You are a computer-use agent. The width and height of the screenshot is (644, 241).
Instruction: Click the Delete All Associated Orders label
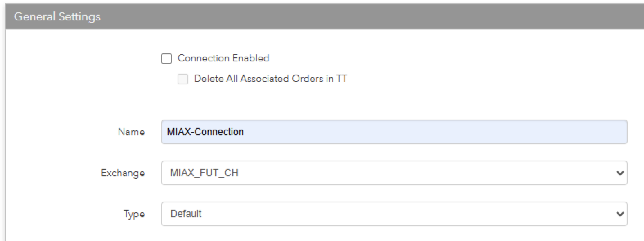(x=270, y=79)
